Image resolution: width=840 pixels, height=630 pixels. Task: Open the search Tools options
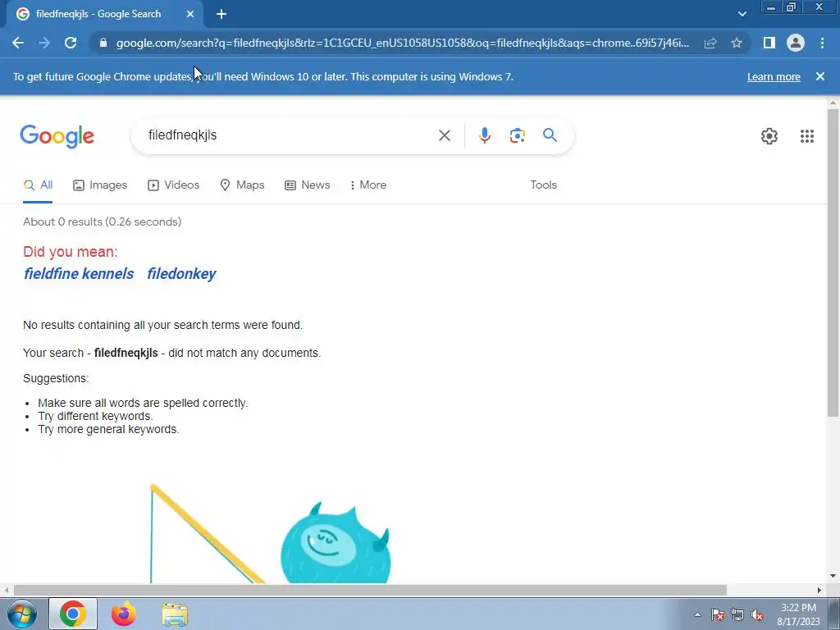coord(543,185)
